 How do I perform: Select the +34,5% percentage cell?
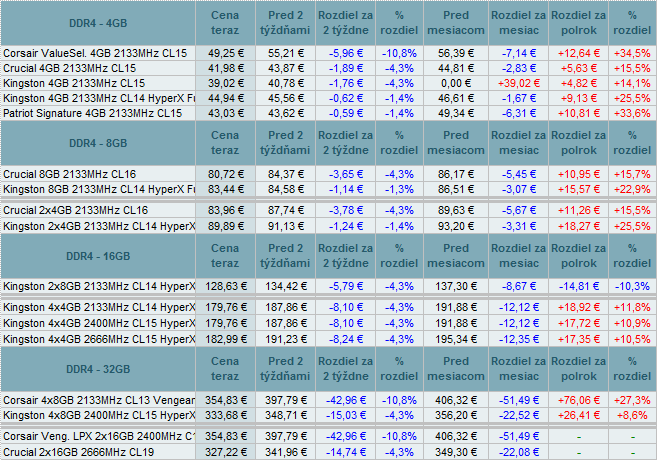631,52
